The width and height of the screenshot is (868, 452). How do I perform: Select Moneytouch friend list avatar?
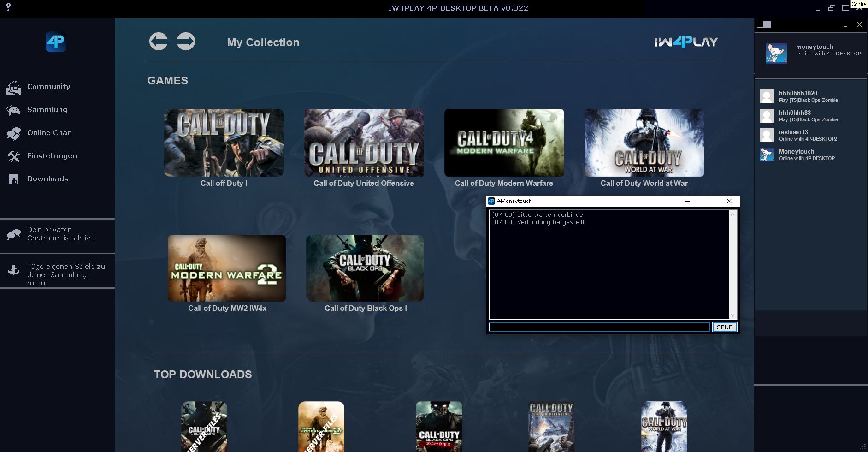click(767, 155)
